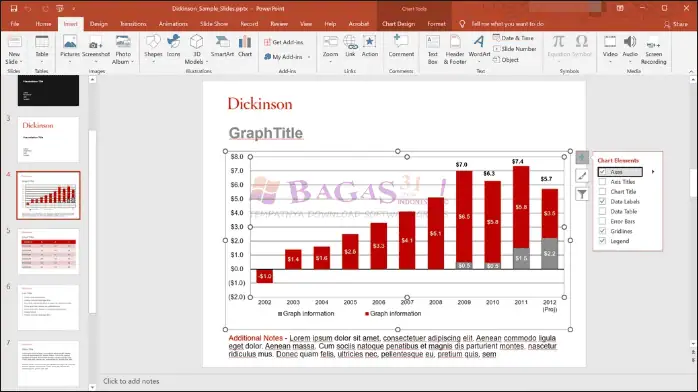This screenshot has width=698, height=392.
Task: Uncheck the Gridlines checkbox
Action: (602, 231)
